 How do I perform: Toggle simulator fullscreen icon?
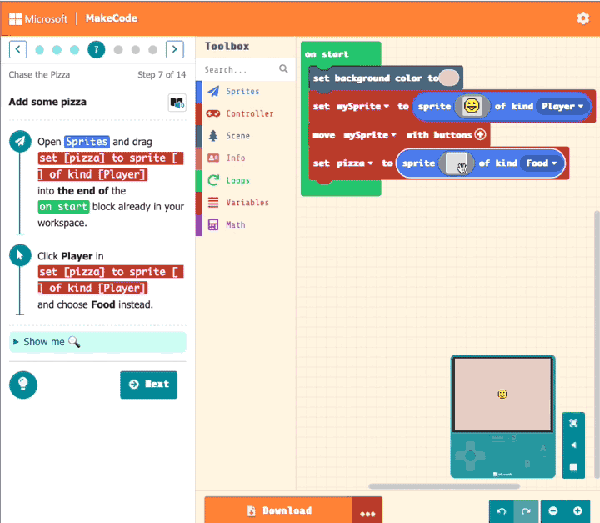[573, 423]
